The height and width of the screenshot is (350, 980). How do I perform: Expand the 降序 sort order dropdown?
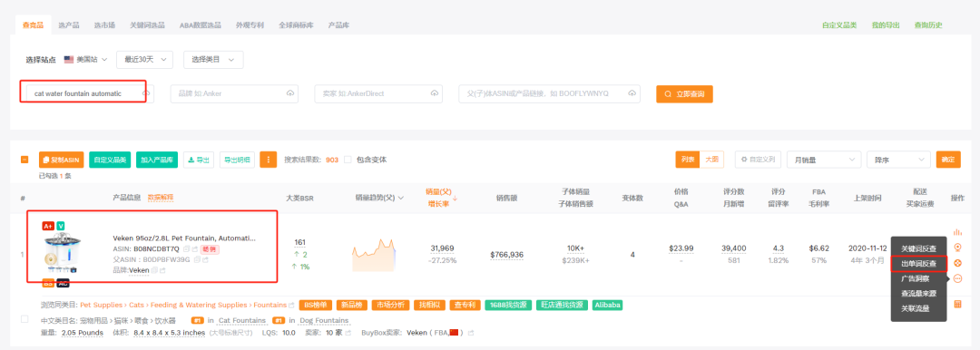pyautogui.click(x=898, y=160)
